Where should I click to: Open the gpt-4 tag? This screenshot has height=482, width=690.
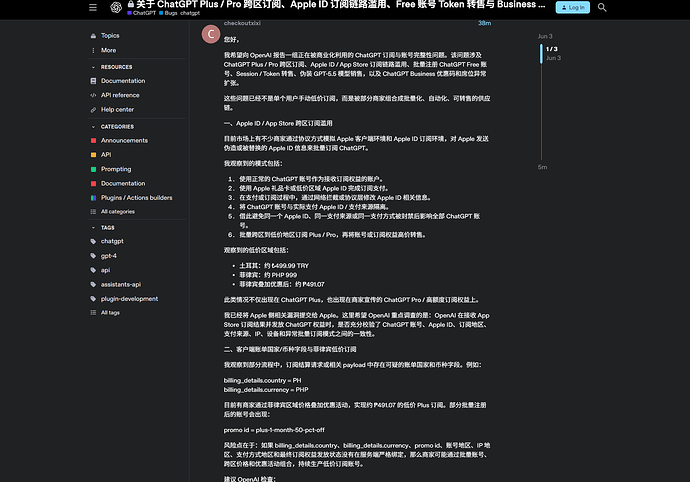pos(109,256)
